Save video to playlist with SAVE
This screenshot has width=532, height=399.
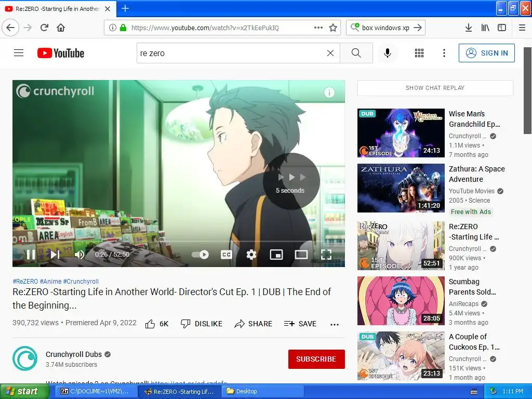coord(300,324)
